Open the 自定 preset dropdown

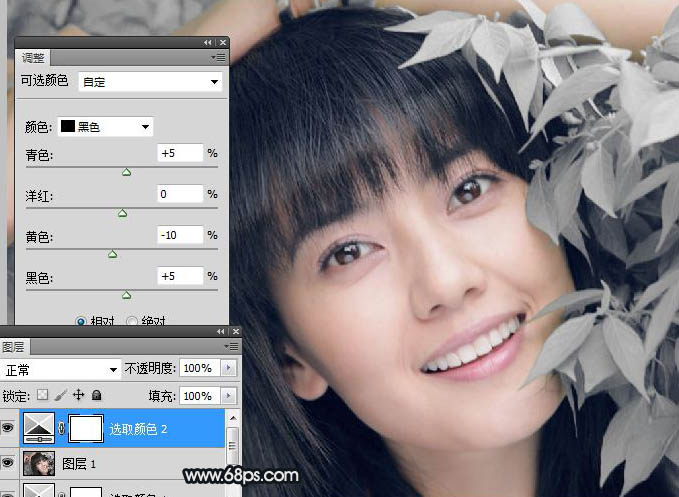click(150, 82)
